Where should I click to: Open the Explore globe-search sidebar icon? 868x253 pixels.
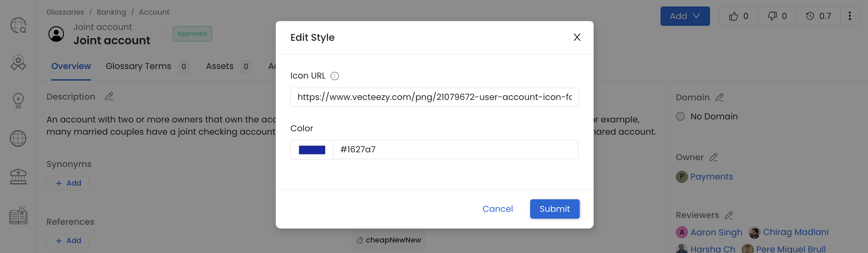(18, 26)
